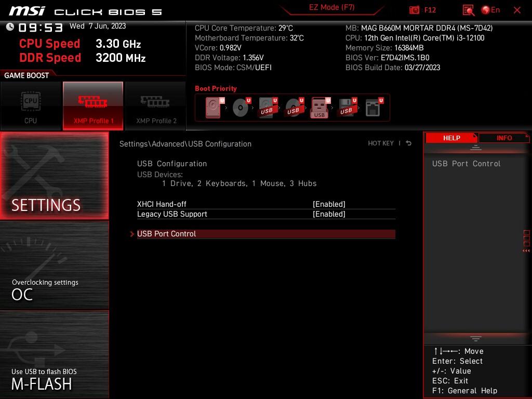The image size is (532, 399).
Task: Click the clock icon beside 09:53
Action: coord(10,27)
